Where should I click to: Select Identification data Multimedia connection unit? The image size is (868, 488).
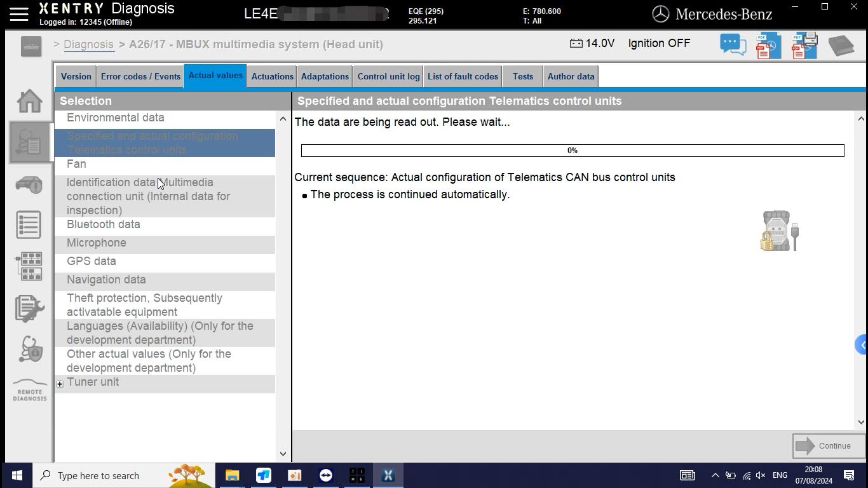[x=165, y=196]
